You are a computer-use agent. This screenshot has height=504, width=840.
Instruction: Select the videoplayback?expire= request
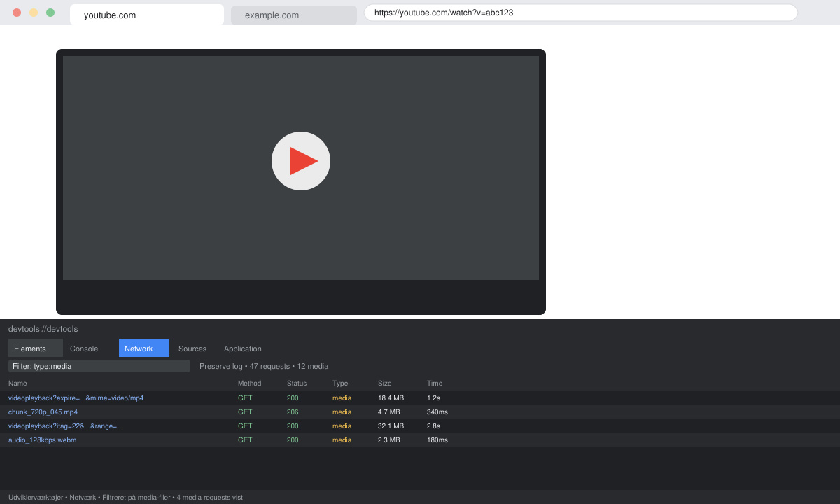[x=420, y=398]
